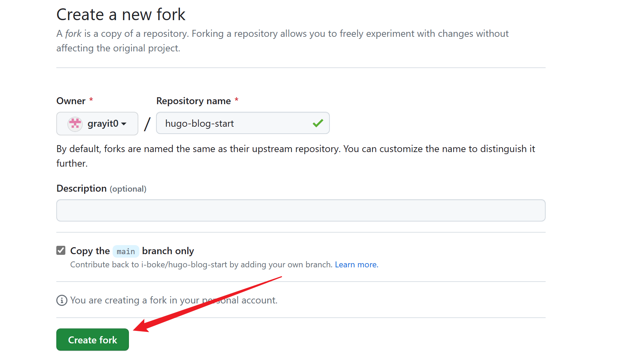The width and height of the screenshot is (644, 359).
Task: Toggle the copy main branch only checkbox
Action: (x=61, y=251)
